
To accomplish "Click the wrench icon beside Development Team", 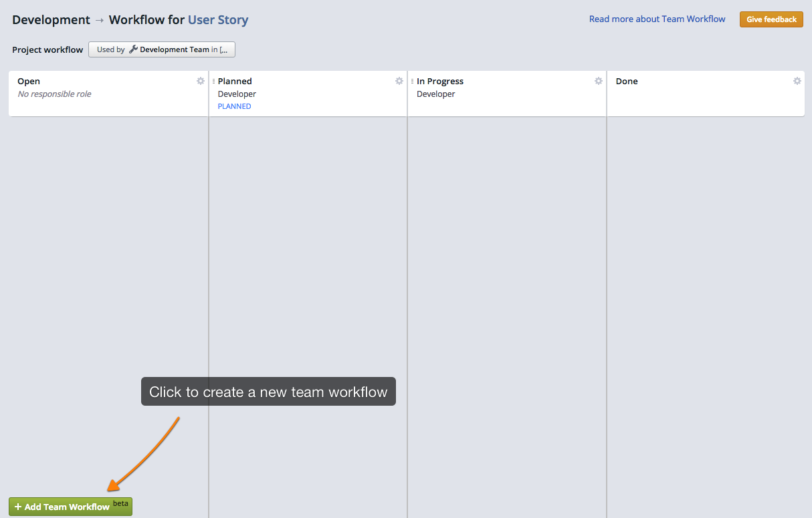I will coord(133,49).
